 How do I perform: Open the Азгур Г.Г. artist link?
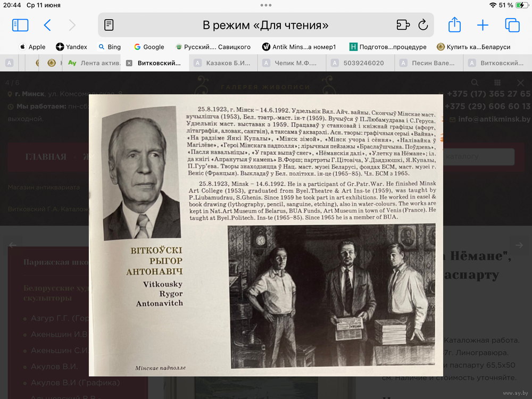[60, 318]
